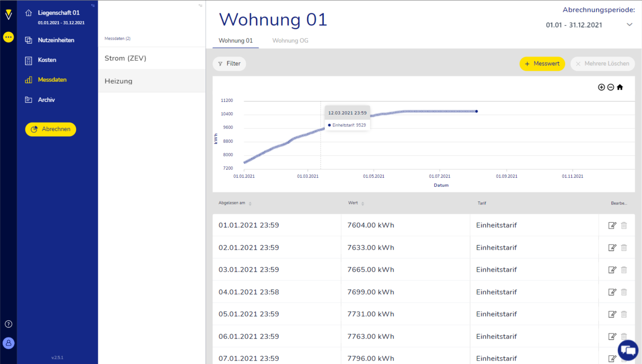This screenshot has width=642, height=364.
Task: Delete the 02.01.2021 measurement row
Action: coord(624,248)
